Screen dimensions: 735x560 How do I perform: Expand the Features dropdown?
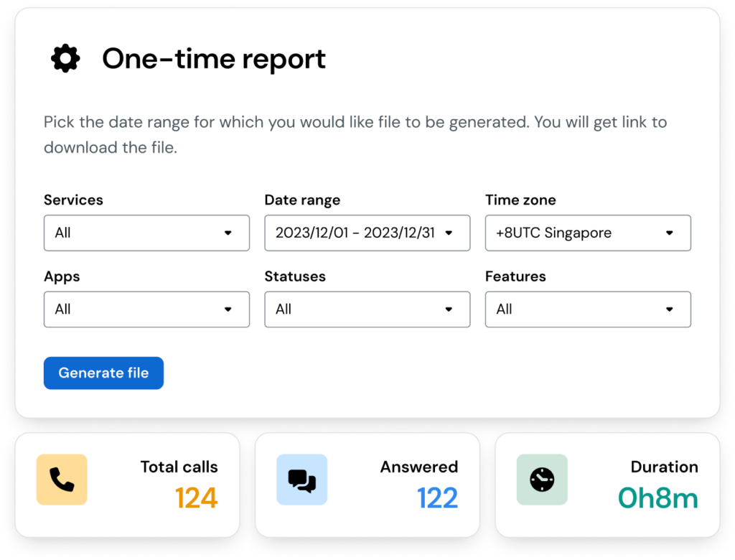click(587, 309)
